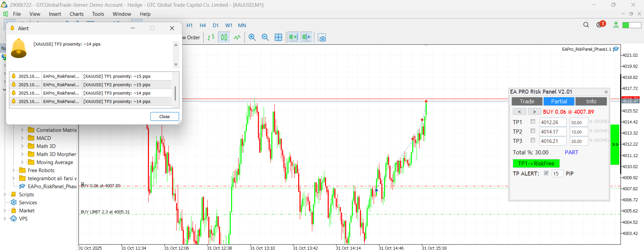This screenshot has height=251, width=644.
Task: Zoom in on the chart
Action: tap(252, 38)
